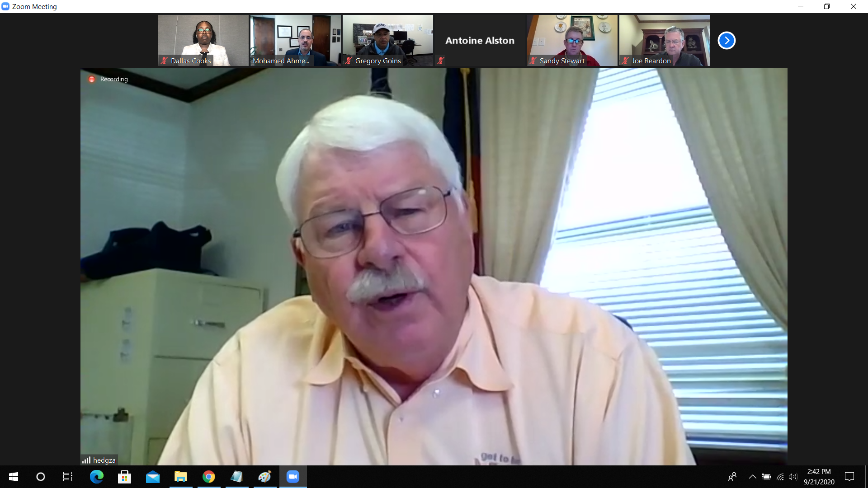This screenshot has width=868, height=488.
Task: Expand hidden system tray icons
Action: pos(753,477)
